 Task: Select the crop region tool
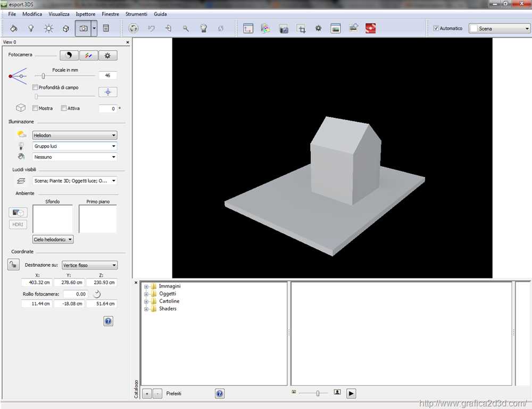[301, 28]
